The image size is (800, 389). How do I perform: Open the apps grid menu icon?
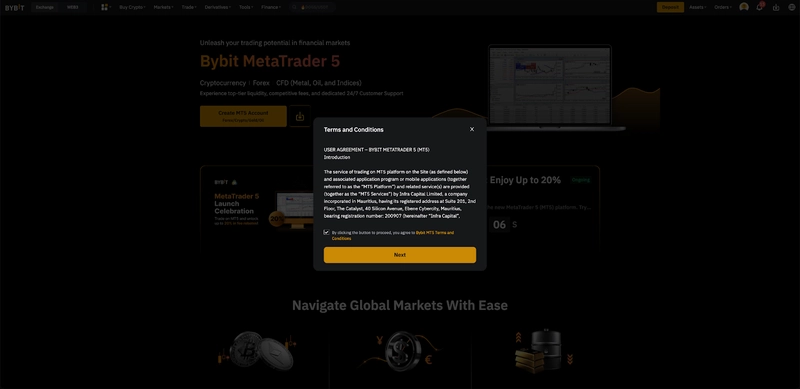[x=105, y=7]
